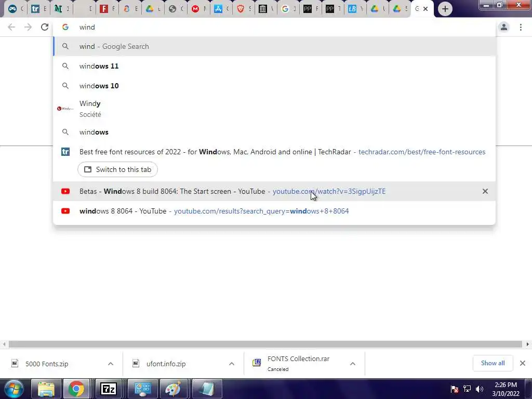Click the Windy company logo icon
Screen dimensions: 532x399
[x=65, y=109]
